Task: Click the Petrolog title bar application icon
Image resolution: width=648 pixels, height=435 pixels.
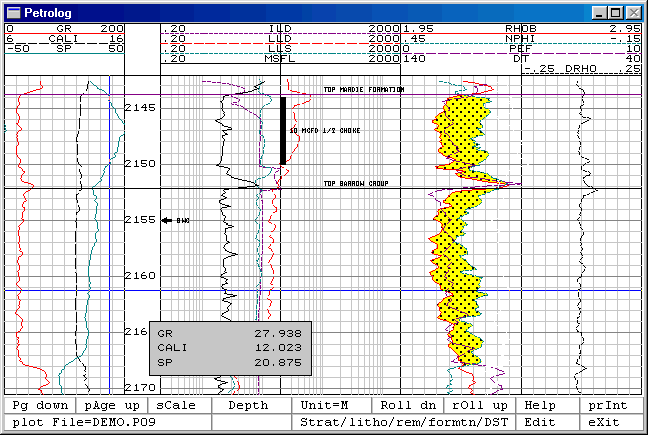Action: tap(14, 12)
